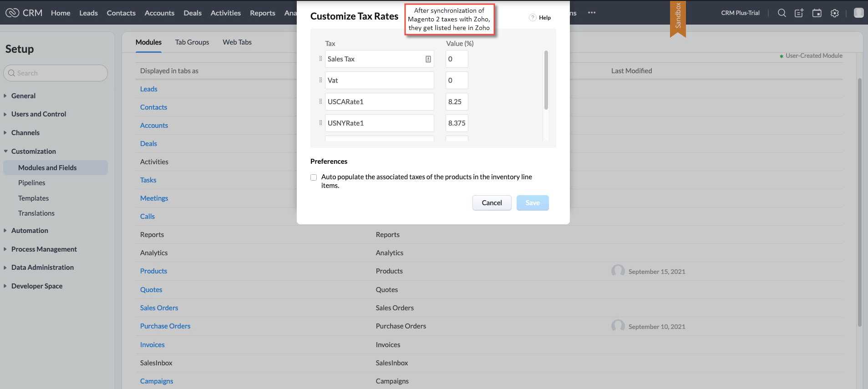Expand the Channels section
The width and height of the screenshot is (868, 389).
(x=5, y=133)
